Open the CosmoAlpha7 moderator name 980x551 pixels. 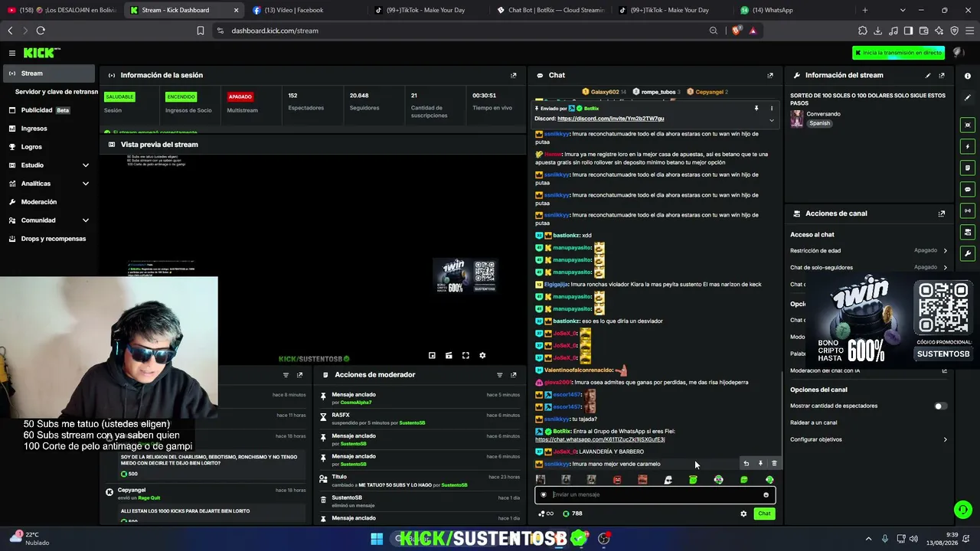(x=356, y=403)
